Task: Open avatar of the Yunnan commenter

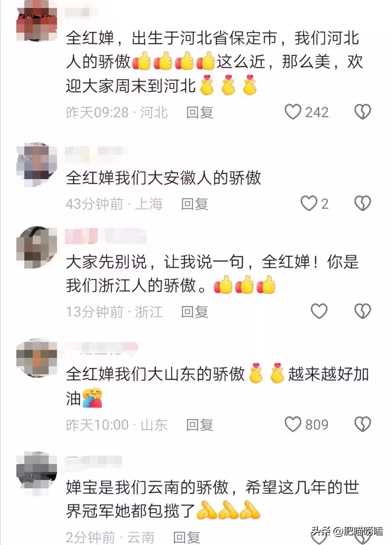Action: (37, 473)
